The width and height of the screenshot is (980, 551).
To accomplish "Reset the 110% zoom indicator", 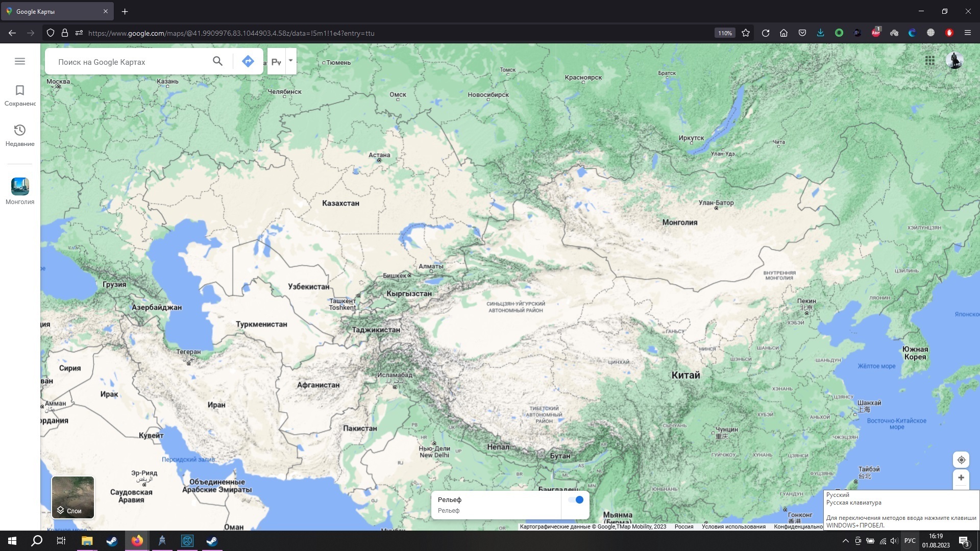I will click(x=725, y=33).
